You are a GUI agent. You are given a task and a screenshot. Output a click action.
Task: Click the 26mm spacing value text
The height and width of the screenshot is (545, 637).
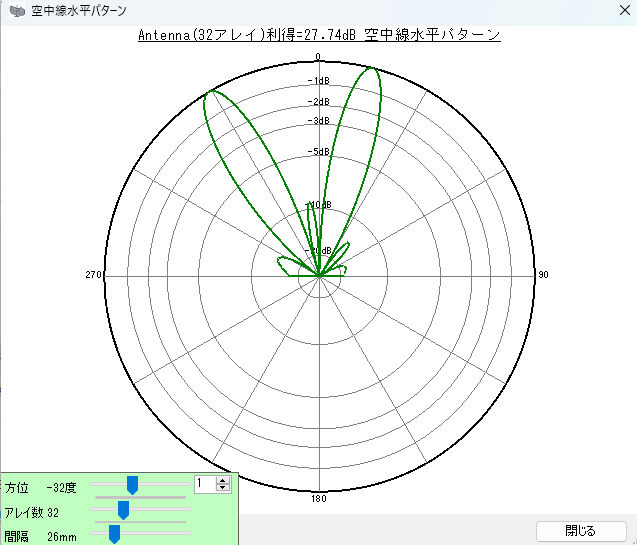point(61,537)
